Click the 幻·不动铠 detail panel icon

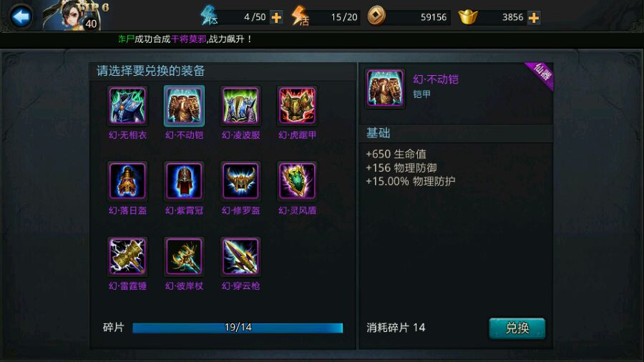(385, 88)
